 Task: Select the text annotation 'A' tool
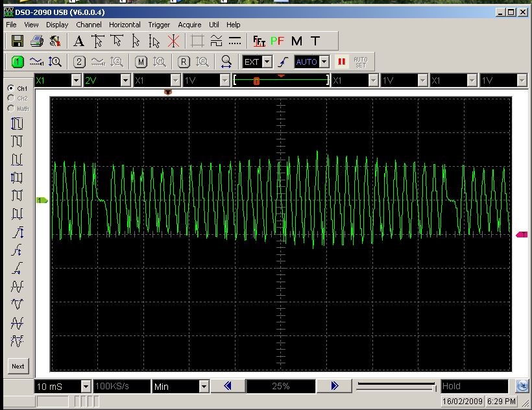tap(79, 41)
